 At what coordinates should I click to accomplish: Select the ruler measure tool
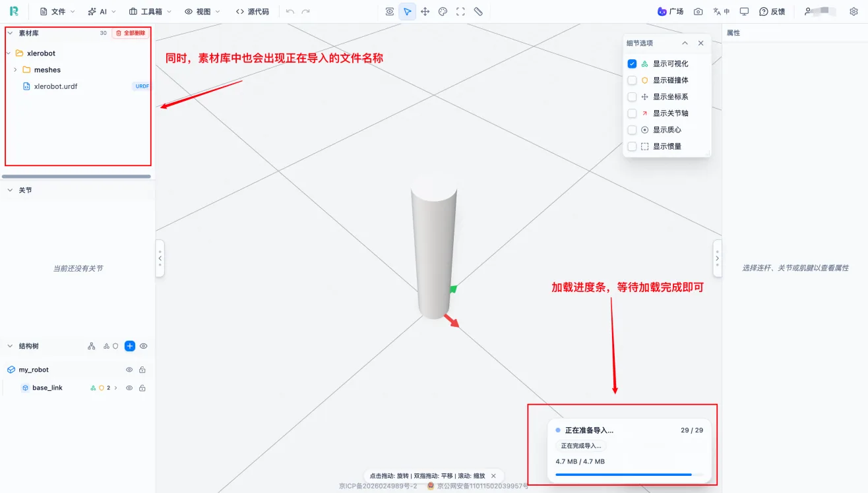point(478,11)
